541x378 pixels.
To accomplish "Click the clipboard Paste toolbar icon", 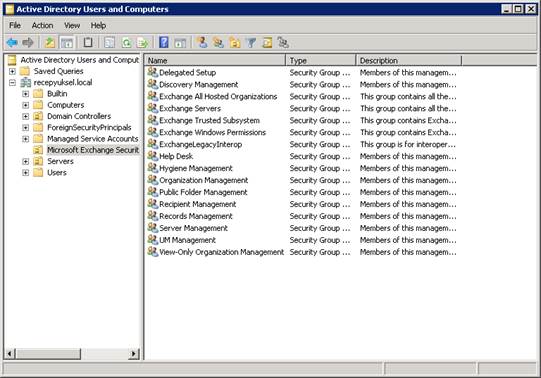I will (x=88, y=42).
